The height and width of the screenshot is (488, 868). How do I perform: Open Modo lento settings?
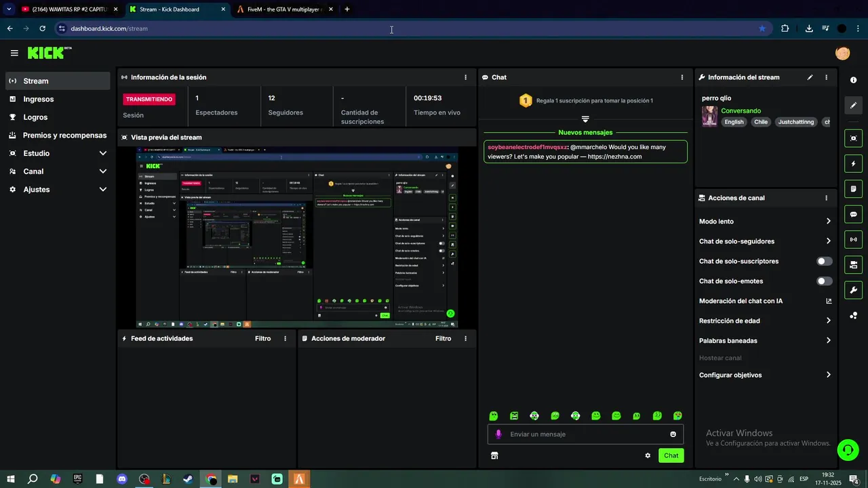pos(766,222)
